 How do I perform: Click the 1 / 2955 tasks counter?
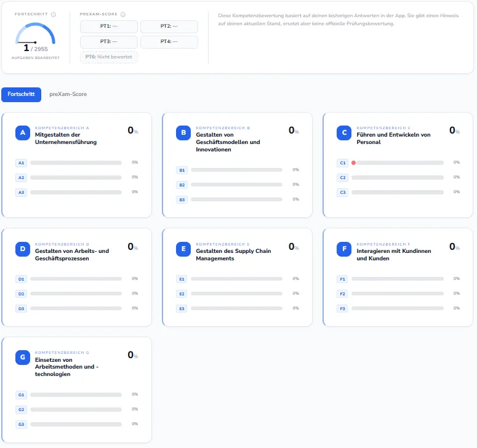(36, 48)
